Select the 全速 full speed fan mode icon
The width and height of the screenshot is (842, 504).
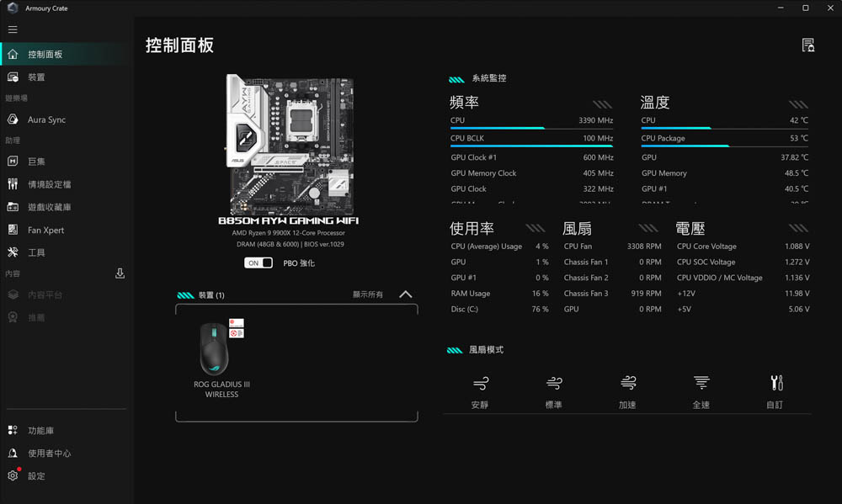click(701, 384)
